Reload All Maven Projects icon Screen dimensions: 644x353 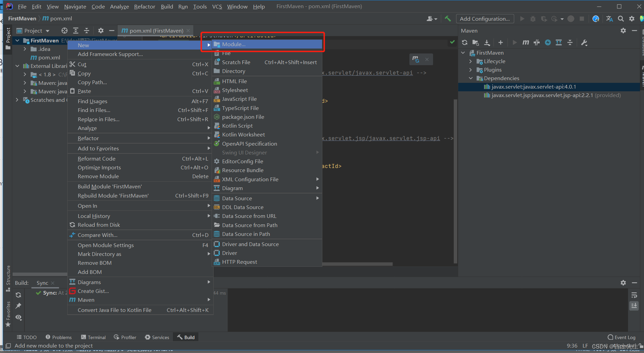click(x=465, y=42)
